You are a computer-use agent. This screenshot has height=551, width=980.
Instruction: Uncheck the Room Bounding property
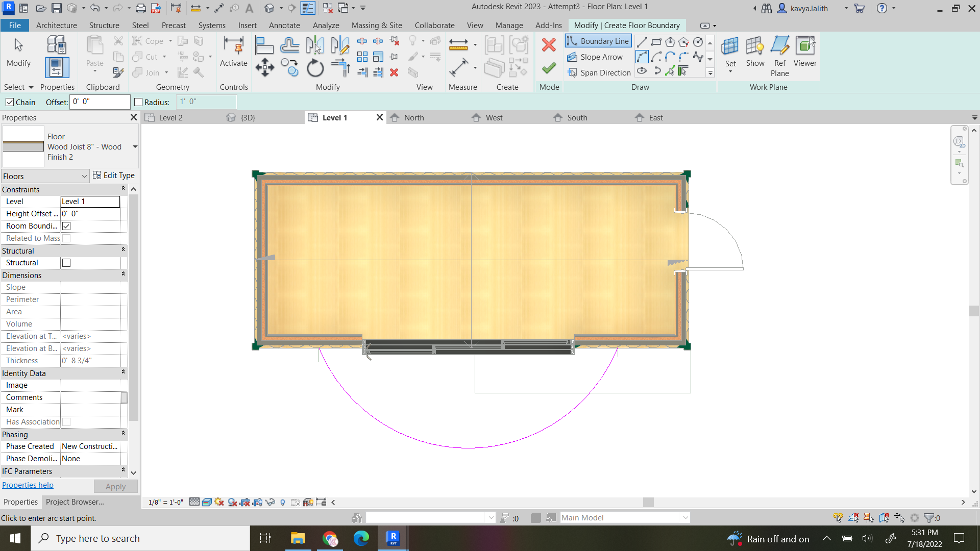66,226
